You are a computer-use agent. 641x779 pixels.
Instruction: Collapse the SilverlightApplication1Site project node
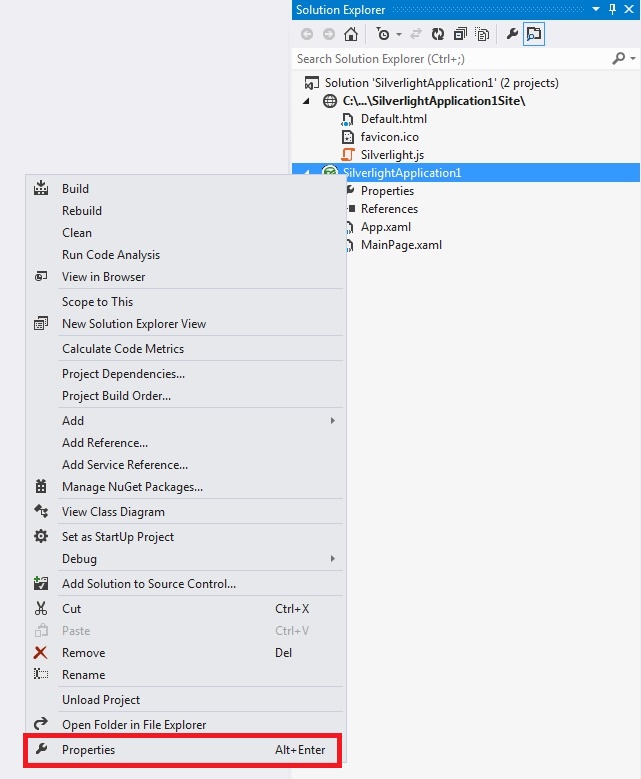pyautogui.click(x=308, y=101)
